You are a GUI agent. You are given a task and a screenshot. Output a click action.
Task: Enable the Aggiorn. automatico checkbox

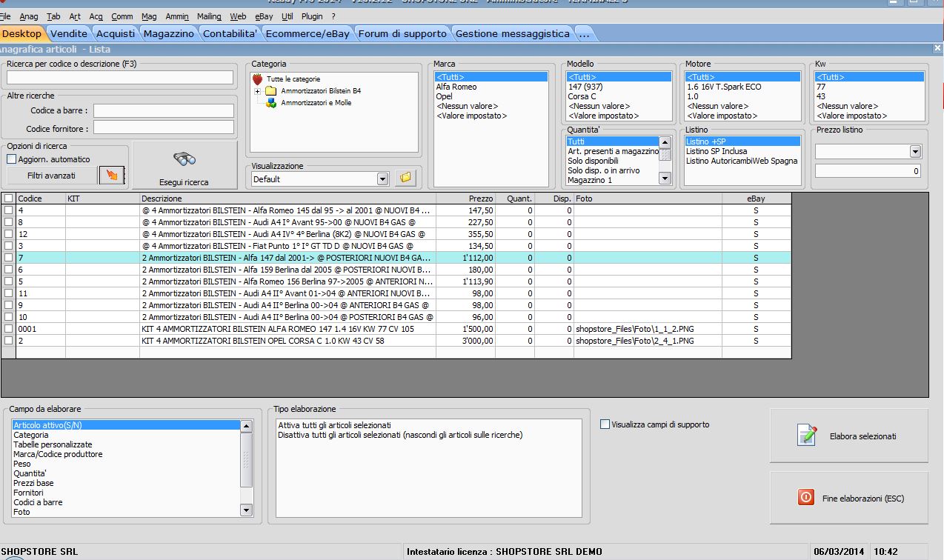pos(12,159)
